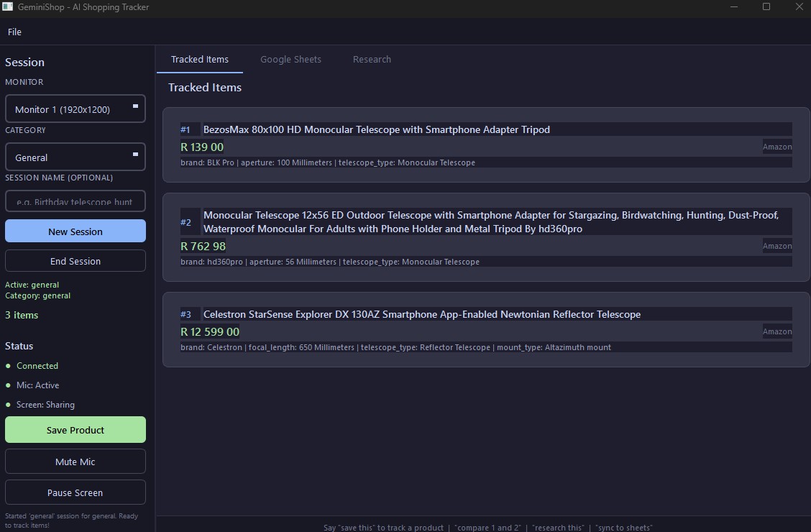Screen dimensions: 811x532
Task: Toggle Mute Mic
Action: [75, 462]
